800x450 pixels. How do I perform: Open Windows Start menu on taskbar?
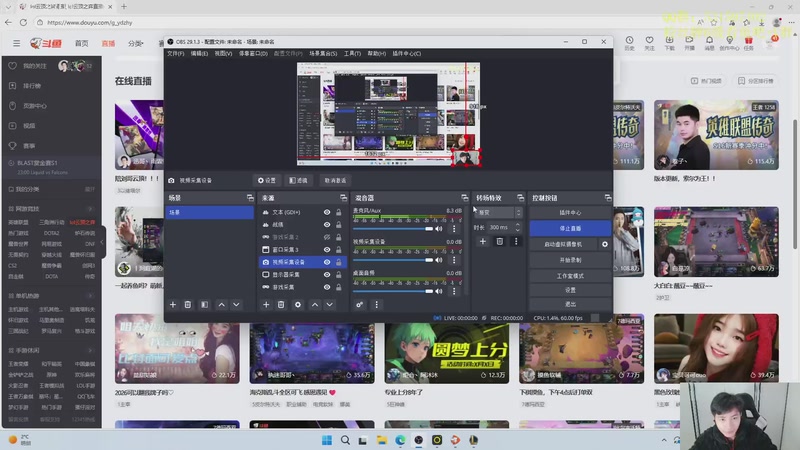pos(327,440)
